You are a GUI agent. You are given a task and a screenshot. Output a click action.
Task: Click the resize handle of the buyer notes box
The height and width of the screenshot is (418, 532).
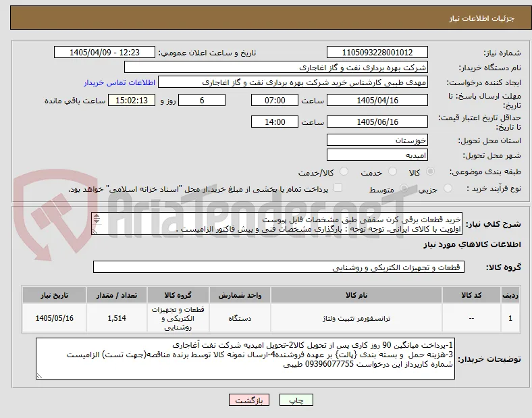pos(39,375)
